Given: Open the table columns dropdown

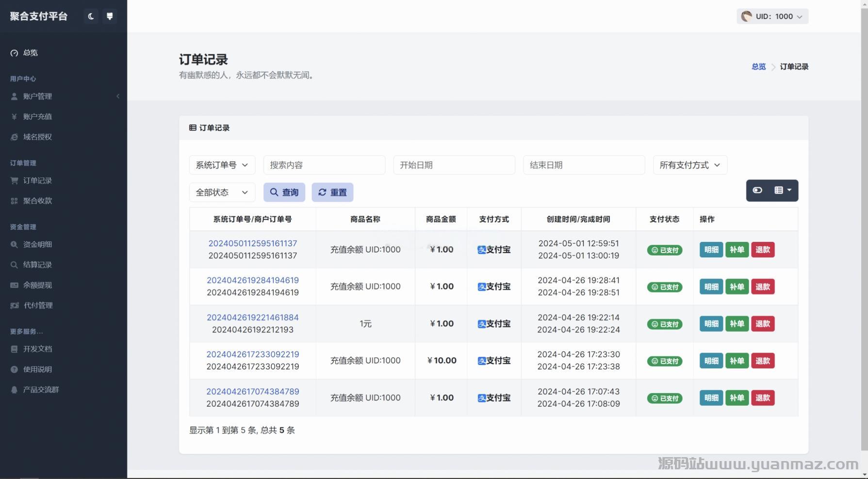Looking at the screenshot, I should (x=783, y=191).
